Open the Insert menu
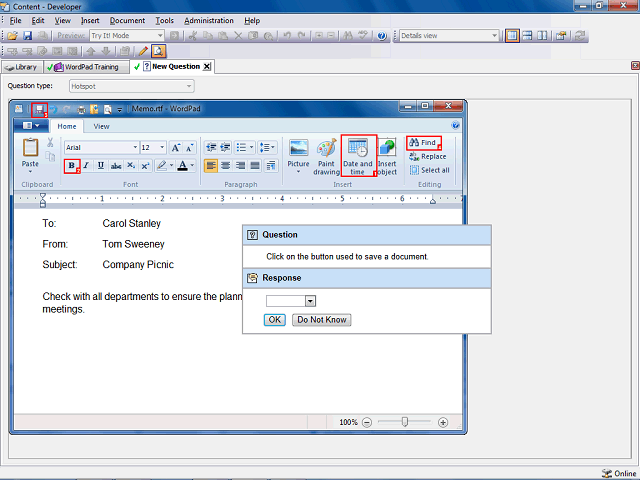 click(90, 20)
